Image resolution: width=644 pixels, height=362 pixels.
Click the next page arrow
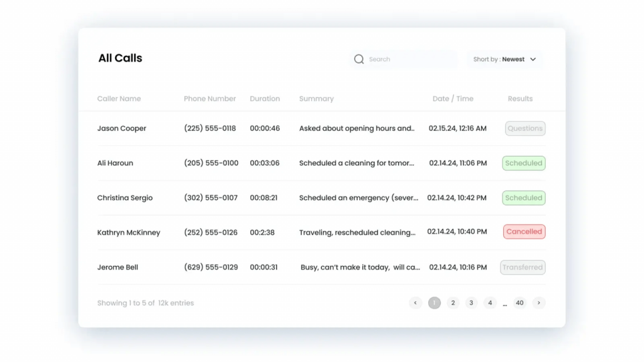coord(539,302)
